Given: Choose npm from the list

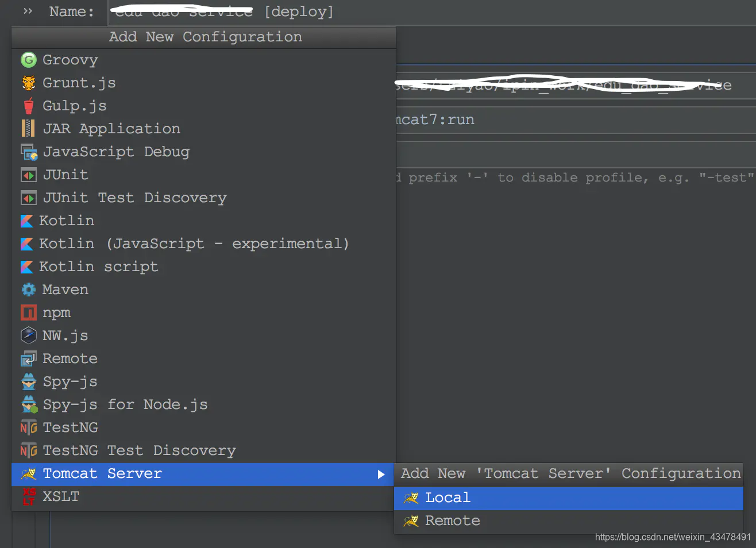Looking at the screenshot, I should 204,312.
